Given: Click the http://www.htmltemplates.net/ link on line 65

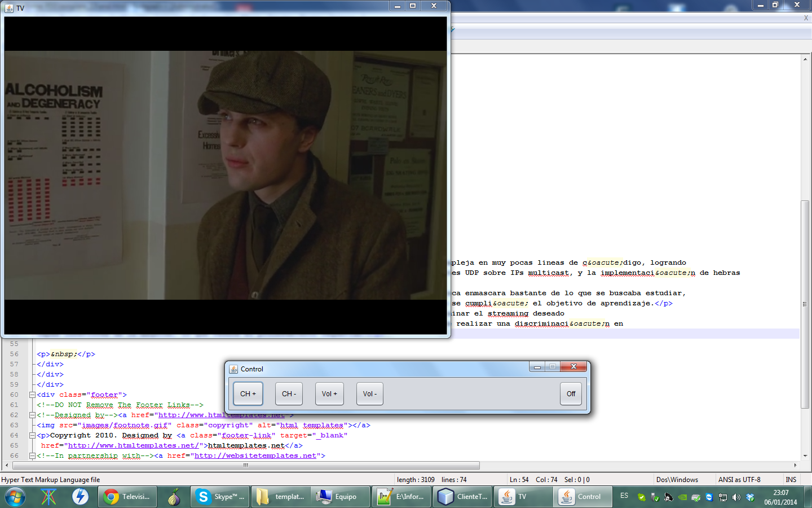Looking at the screenshot, I should (134, 446).
